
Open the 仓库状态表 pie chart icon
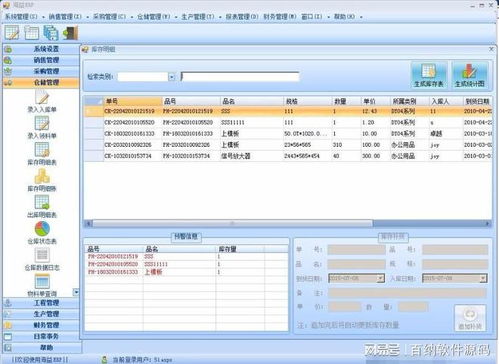[42, 229]
